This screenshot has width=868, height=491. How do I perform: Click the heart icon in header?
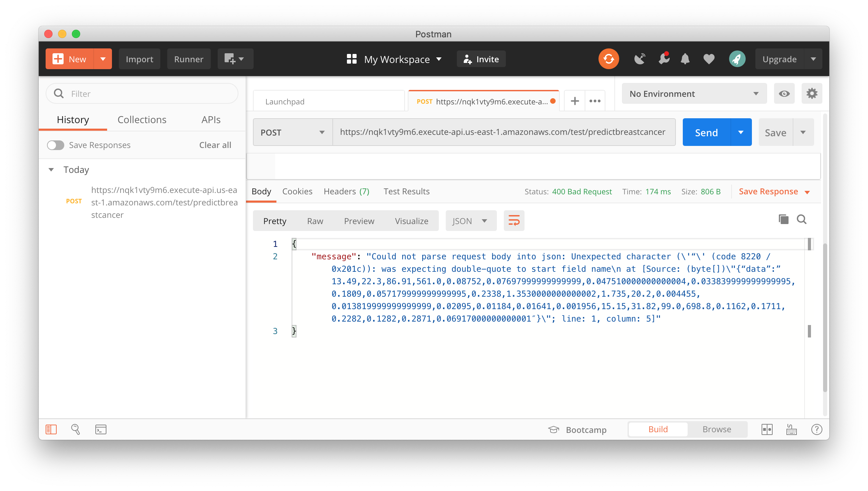pos(709,59)
